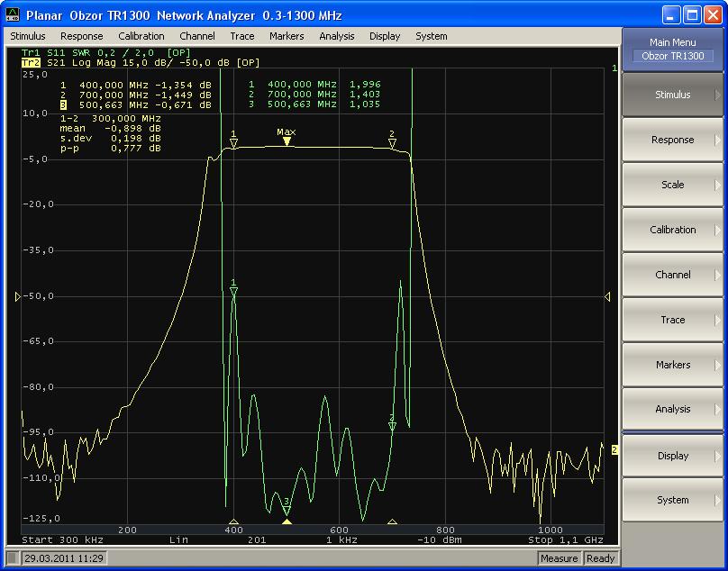Viewport: 728px width, 571px height.
Task: Open the Markers menu in menu bar
Action: coord(287,36)
